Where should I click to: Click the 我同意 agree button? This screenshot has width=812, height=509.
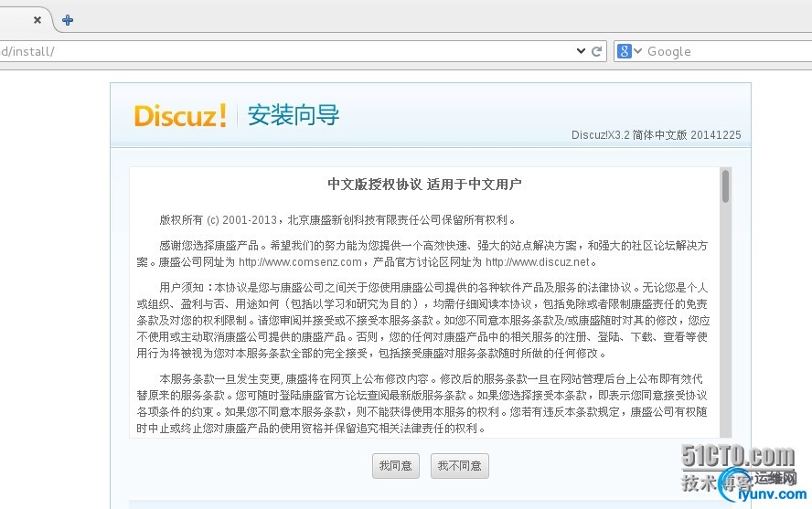[x=396, y=466]
